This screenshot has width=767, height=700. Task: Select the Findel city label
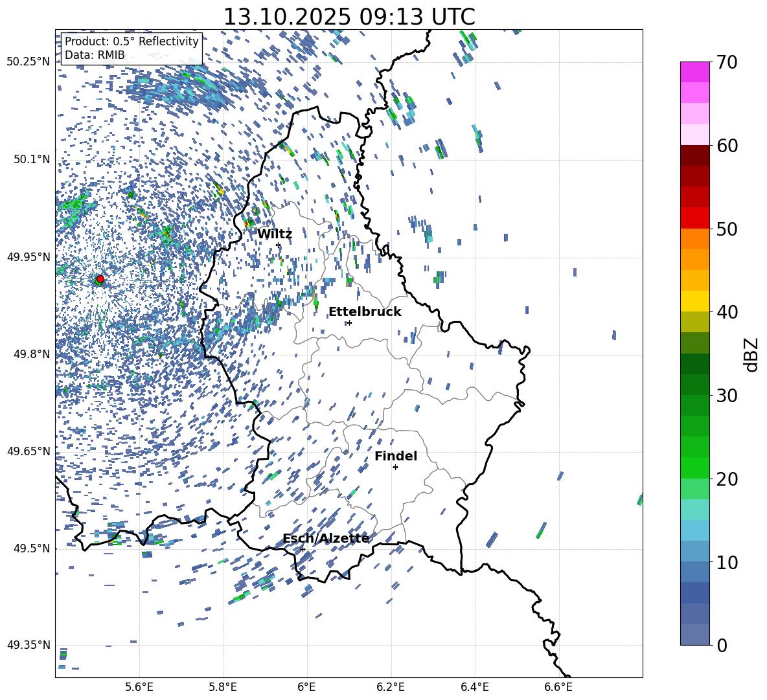(396, 457)
